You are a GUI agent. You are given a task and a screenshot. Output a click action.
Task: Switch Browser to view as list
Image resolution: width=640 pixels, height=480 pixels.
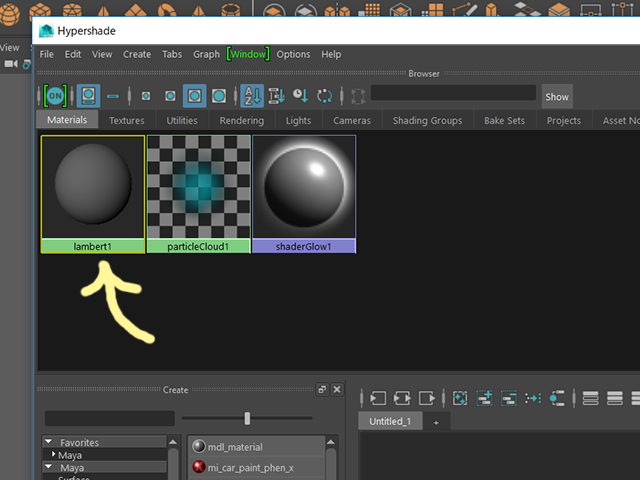(113, 96)
